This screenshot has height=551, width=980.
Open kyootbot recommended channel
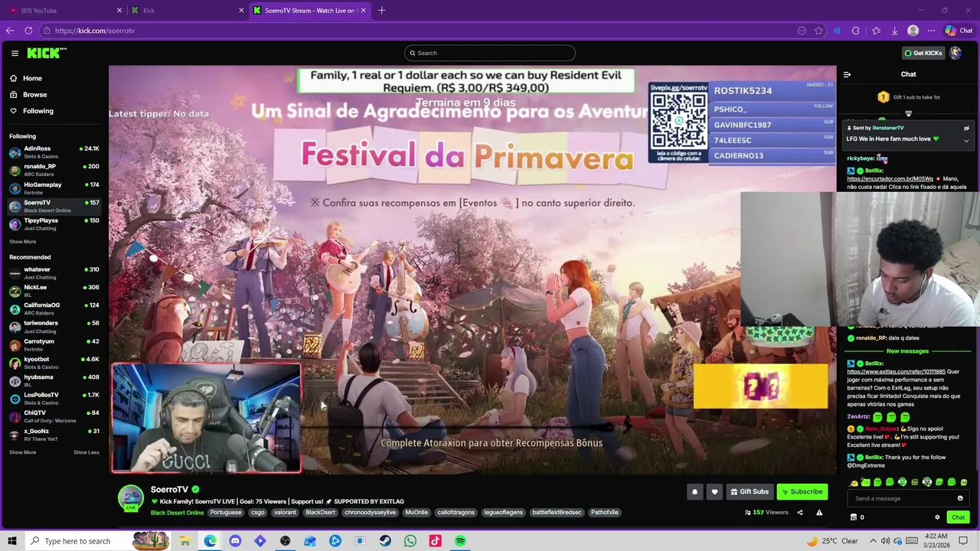coord(54,362)
